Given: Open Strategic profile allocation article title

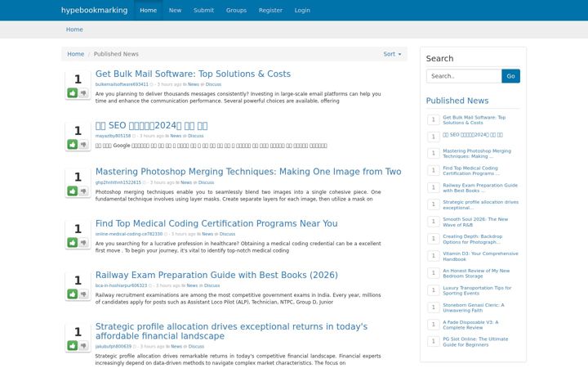Looking at the screenshot, I should point(231,331).
